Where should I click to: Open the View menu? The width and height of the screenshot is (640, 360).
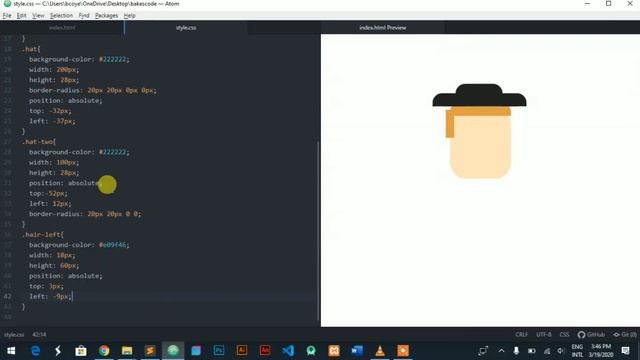click(38, 16)
